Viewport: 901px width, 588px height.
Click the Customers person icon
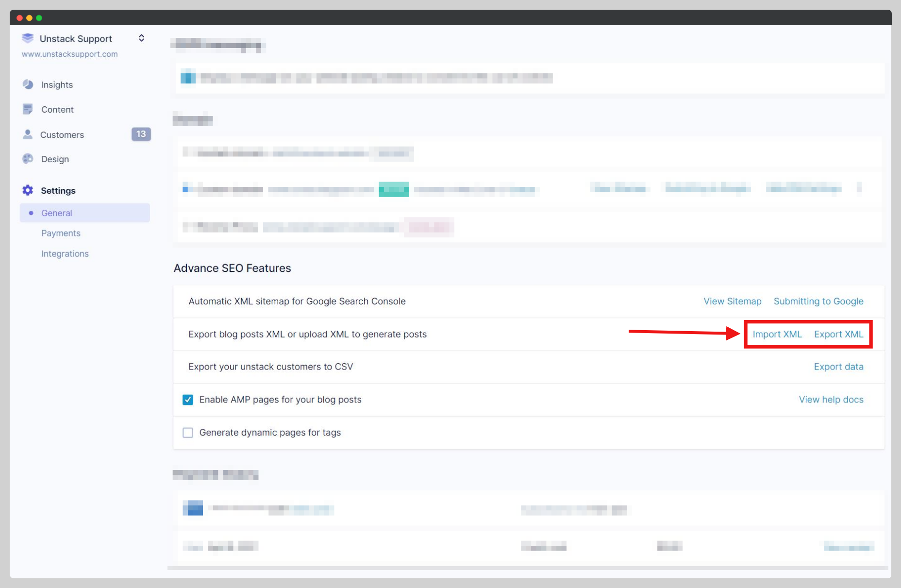(28, 134)
